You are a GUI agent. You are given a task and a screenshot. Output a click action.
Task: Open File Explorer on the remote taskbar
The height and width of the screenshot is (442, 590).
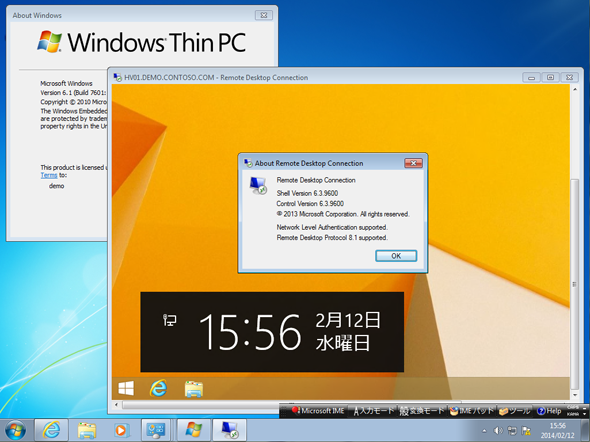(194, 389)
